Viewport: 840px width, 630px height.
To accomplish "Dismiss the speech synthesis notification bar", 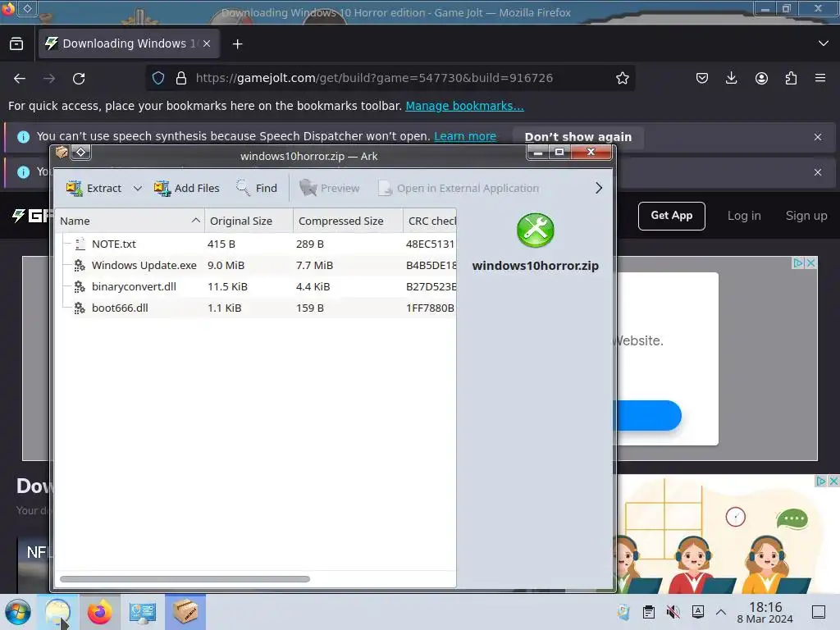I will click(818, 137).
